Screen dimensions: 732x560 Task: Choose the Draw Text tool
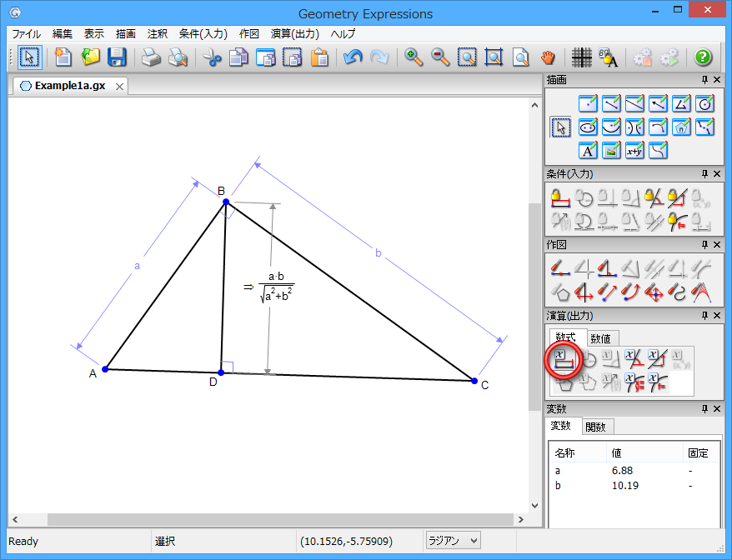(x=588, y=151)
